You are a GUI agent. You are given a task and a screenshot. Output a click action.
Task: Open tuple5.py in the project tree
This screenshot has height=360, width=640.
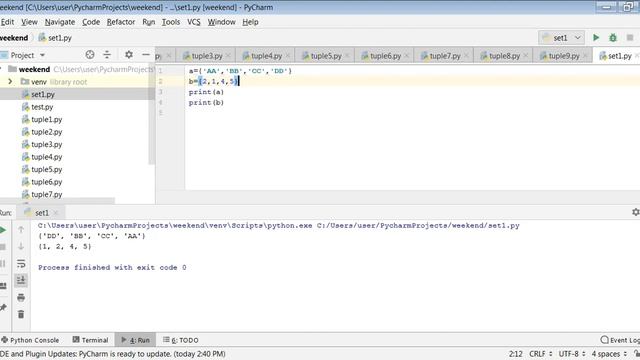pyautogui.click(x=47, y=169)
